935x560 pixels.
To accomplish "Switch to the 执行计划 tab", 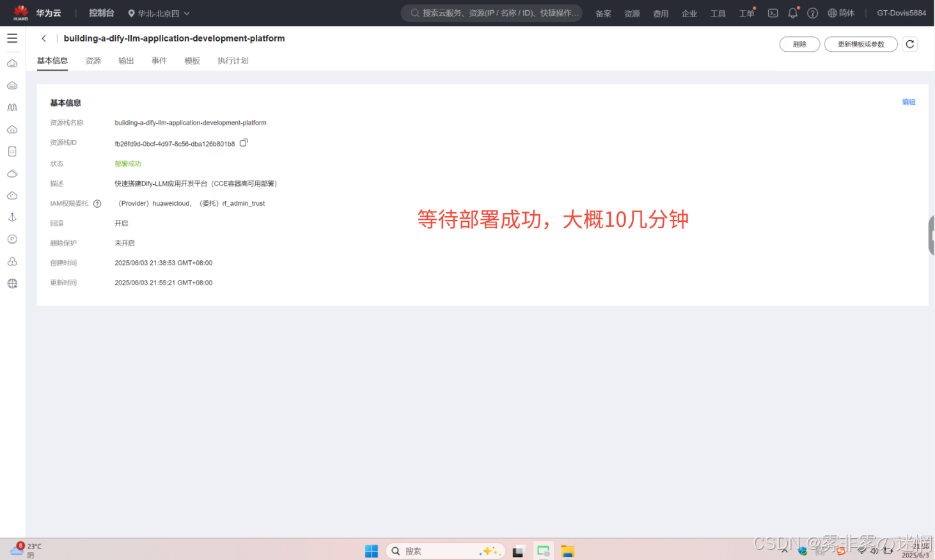I will [x=233, y=61].
